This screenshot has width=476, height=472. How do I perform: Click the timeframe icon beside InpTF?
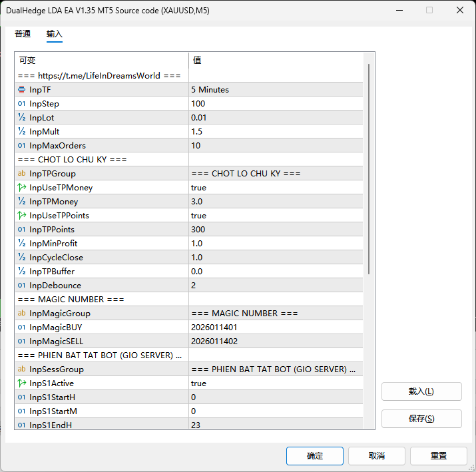tap(22, 90)
